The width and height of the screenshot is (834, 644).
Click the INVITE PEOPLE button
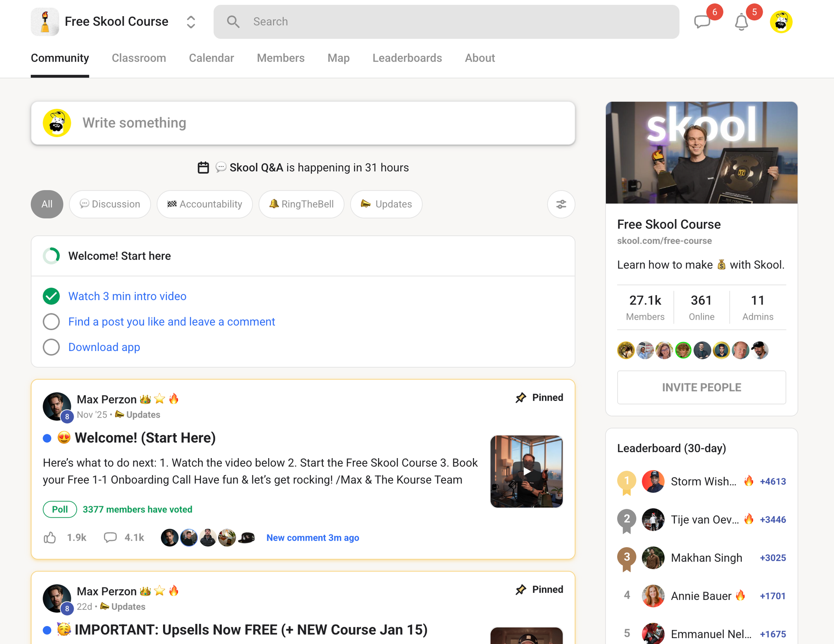pyautogui.click(x=701, y=387)
